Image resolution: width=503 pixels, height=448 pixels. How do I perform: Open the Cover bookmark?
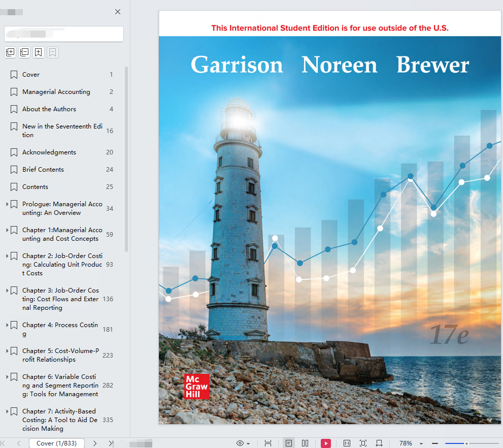(31, 75)
